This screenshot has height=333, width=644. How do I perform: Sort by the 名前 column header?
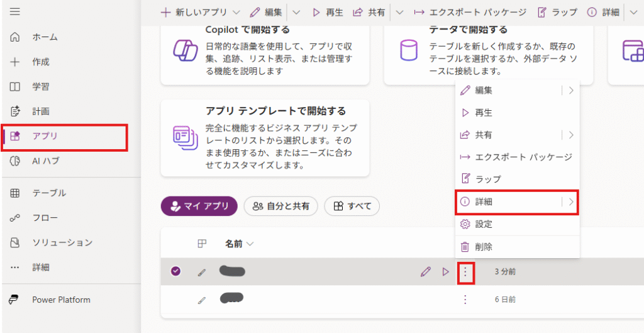239,244
